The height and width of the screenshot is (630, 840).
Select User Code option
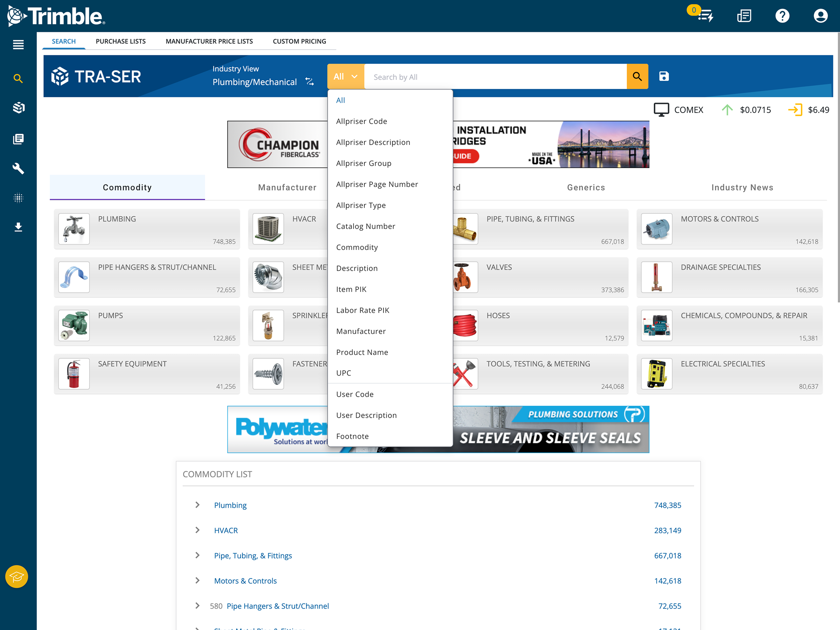point(390,394)
